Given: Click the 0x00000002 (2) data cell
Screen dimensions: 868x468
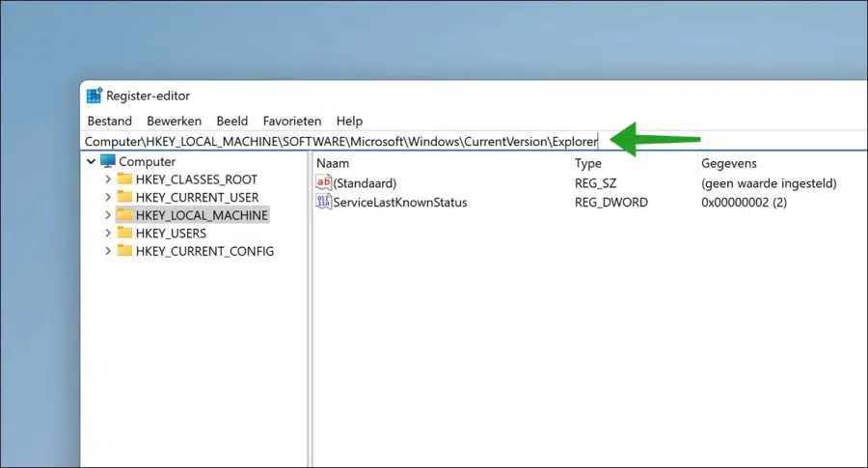Looking at the screenshot, I should click(744, 202).
